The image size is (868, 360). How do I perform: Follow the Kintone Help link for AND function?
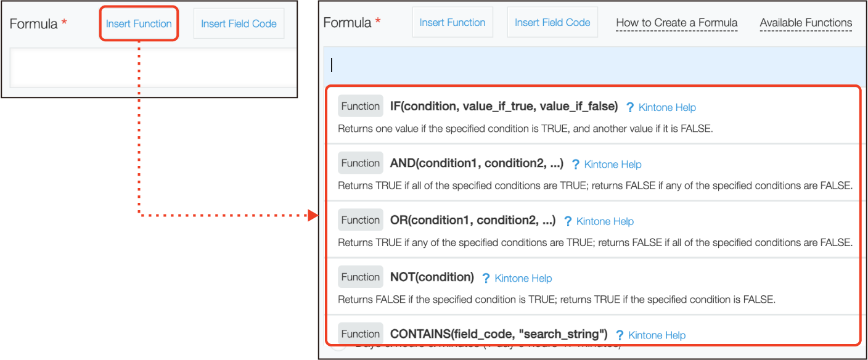(613, 165)
